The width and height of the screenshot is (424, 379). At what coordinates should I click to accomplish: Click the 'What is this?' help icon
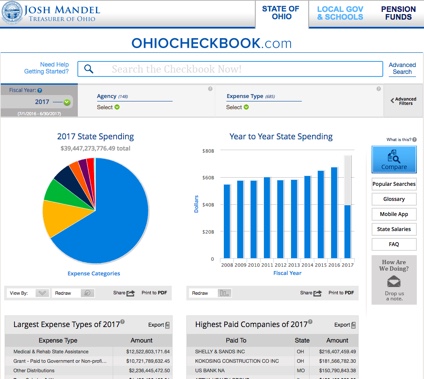click(414, 140)
